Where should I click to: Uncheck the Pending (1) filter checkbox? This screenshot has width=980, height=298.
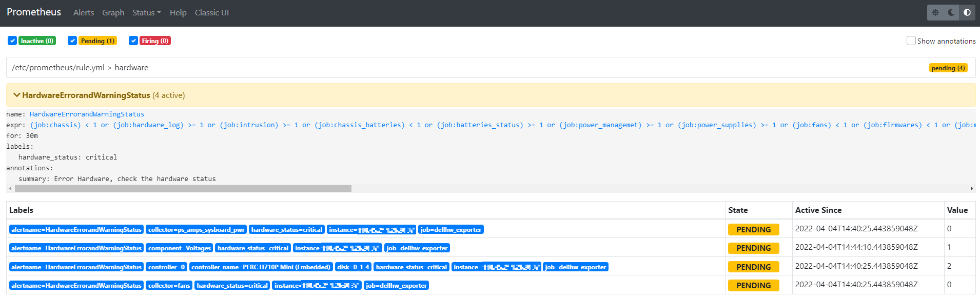click(x=72, y=41)
